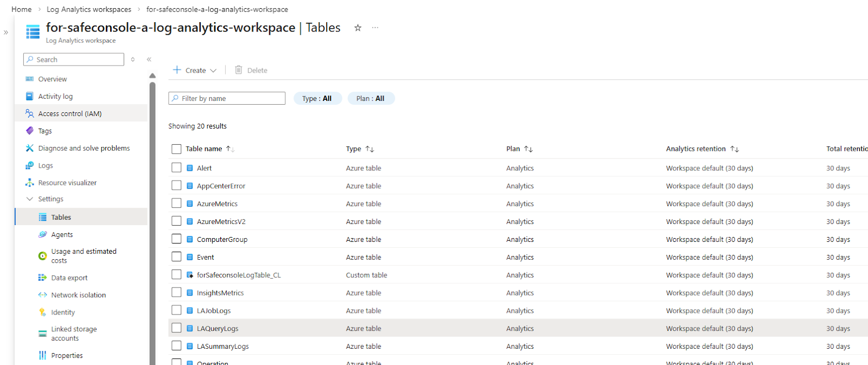This screenshot has height=365, width=868.
Task: Collapse the sidebar with the double-left arrow
Action: (x=149, y=60)
